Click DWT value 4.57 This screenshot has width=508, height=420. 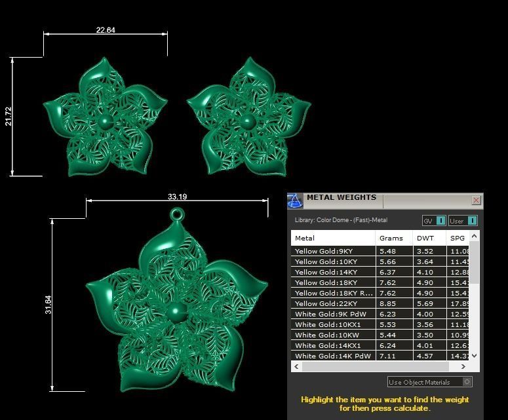tap(425, 356)
